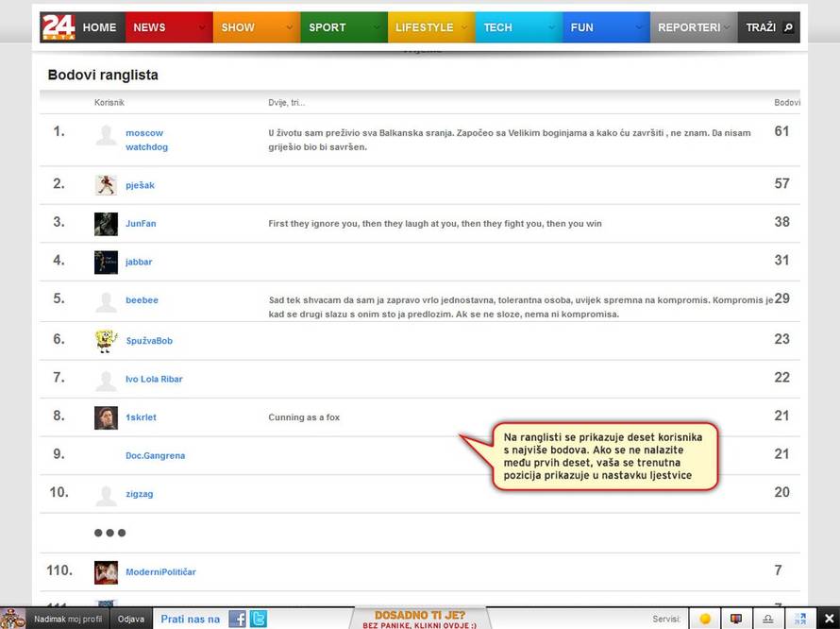
Task: Open user profile link moscow watchdog
Action: 146,140
